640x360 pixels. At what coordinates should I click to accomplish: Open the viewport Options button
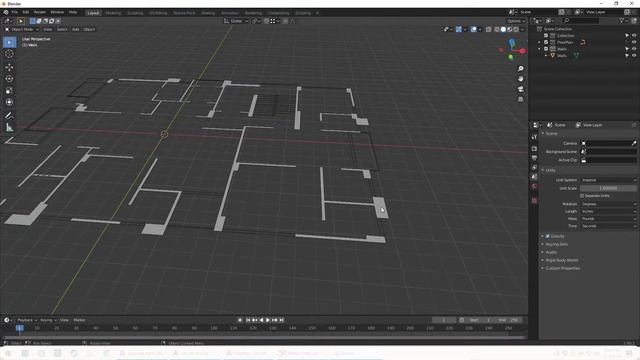pyautogui.click(x=516, y=21)
